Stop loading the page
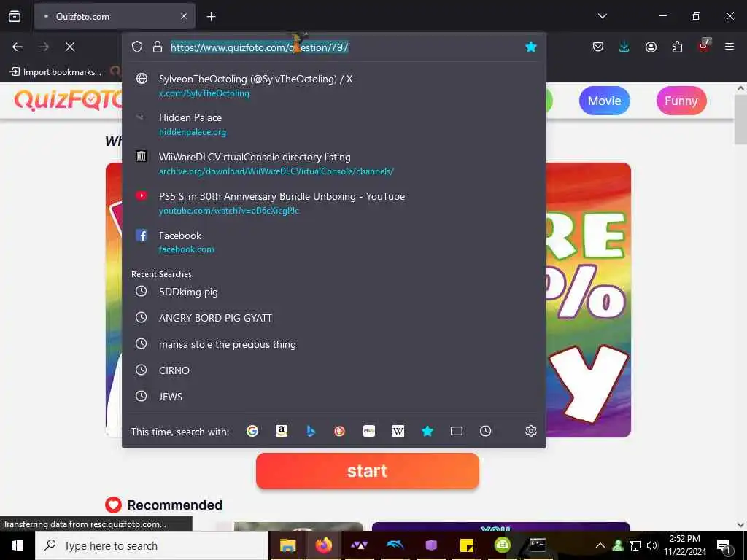 pyautogui.click(x=69, y=47)
